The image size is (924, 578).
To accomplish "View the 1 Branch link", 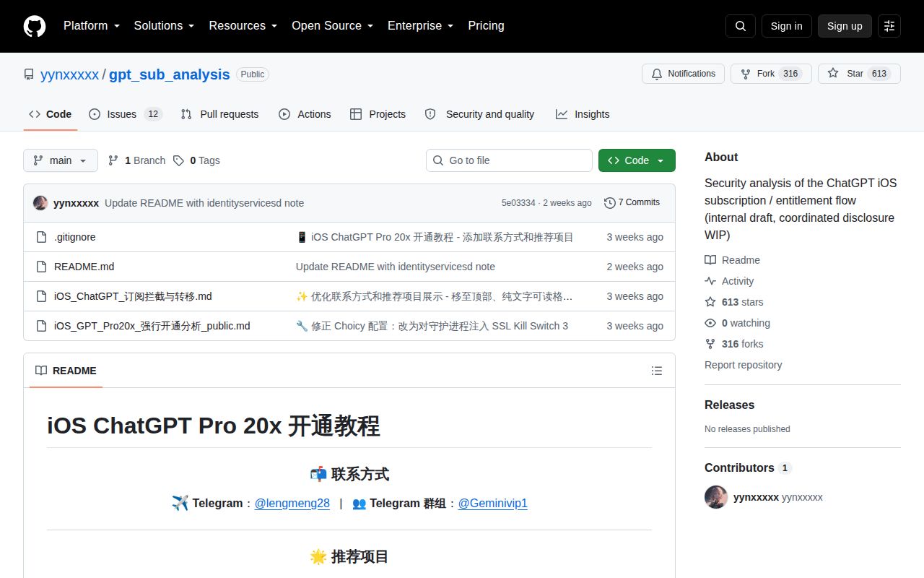I will (137, 160).
